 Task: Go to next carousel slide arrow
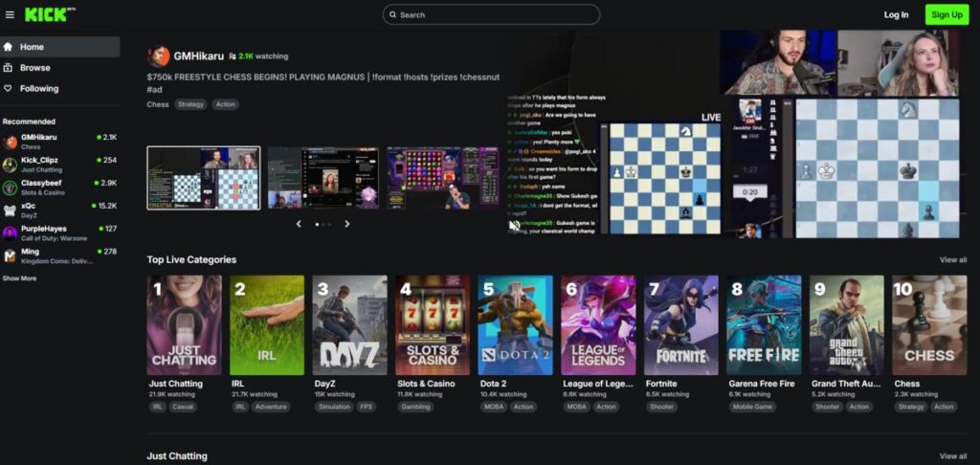point(347,224)
